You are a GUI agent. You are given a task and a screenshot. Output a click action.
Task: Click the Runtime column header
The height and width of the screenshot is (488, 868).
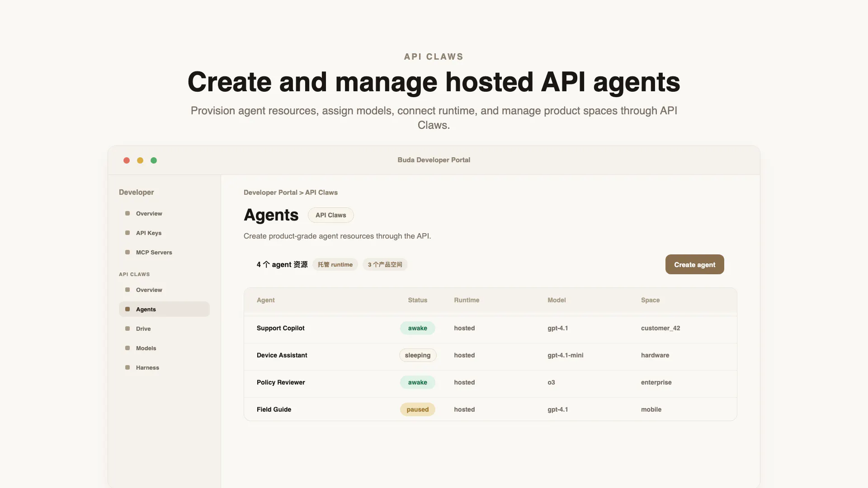coord(467,300)
